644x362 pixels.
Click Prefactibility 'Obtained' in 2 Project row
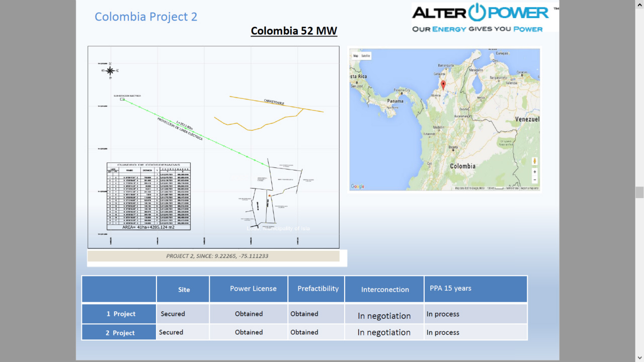tap(304, 332)
